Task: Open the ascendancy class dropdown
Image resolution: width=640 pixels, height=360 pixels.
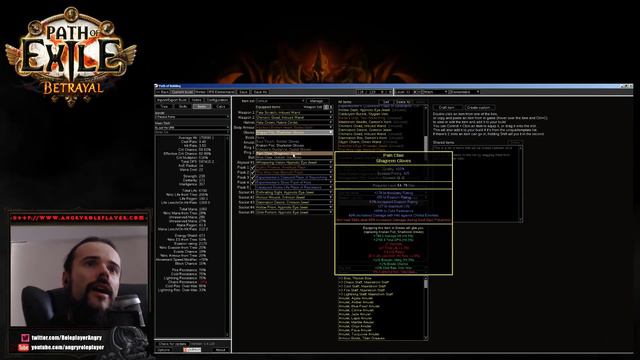Action: coord(464,92)
